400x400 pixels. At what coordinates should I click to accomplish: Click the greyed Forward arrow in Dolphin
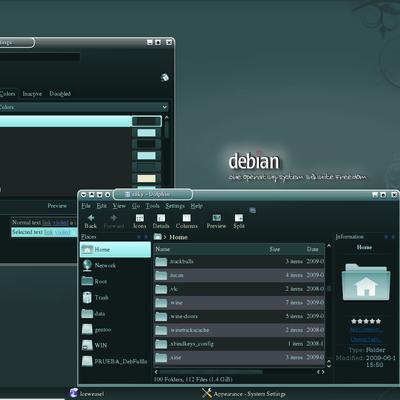(114, 221)
